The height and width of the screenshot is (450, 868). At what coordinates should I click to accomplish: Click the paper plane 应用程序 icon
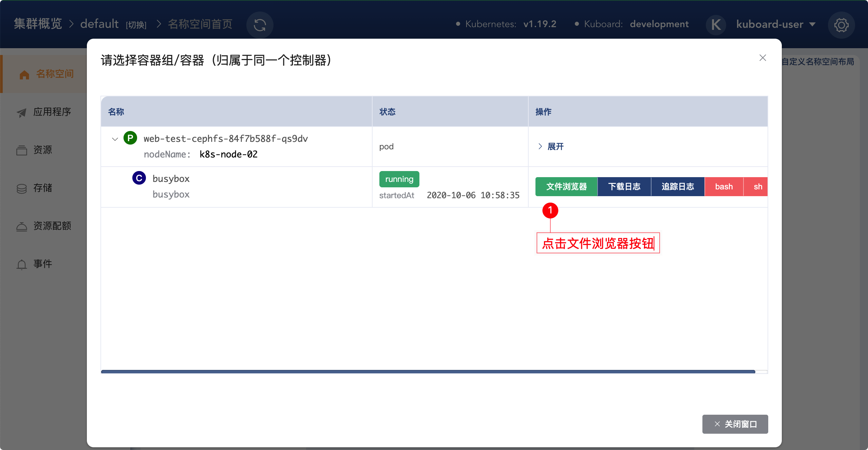22,112
